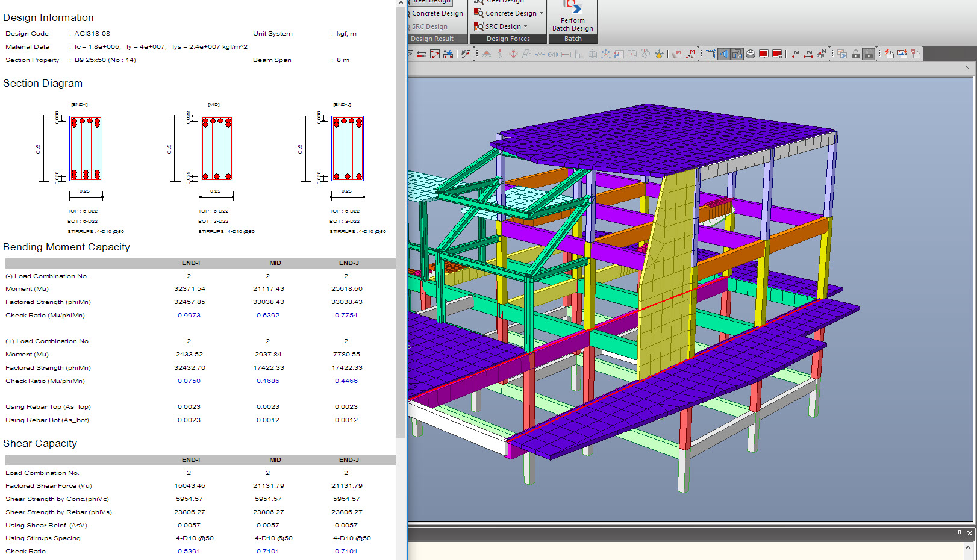Toggle the darkened closed padlock icon
977x560 pixels.
pos(869,54)
